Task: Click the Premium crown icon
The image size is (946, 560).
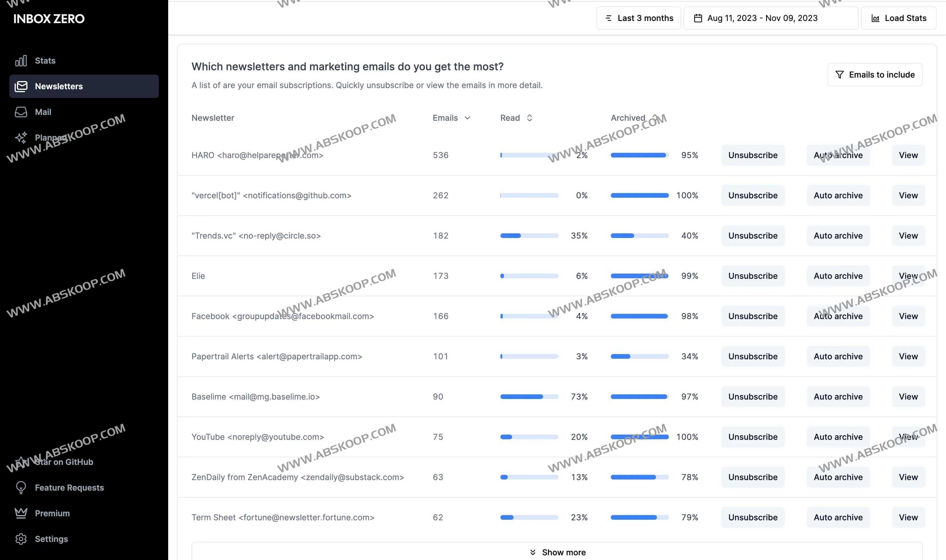Action: 21,513
